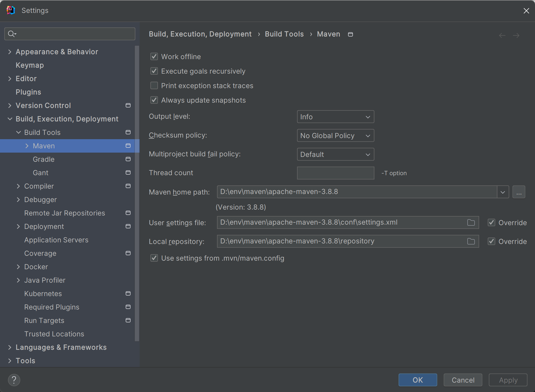The width and height of the screenshot is (535, 392).
Task: Toggle Override for Local repository
Action: (x=491, y=241)
